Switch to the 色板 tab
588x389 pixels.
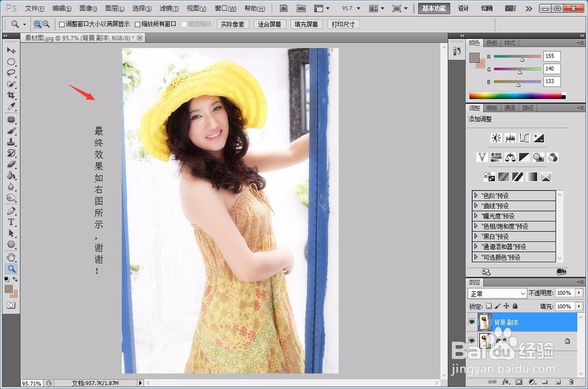[x=492, y=43]
